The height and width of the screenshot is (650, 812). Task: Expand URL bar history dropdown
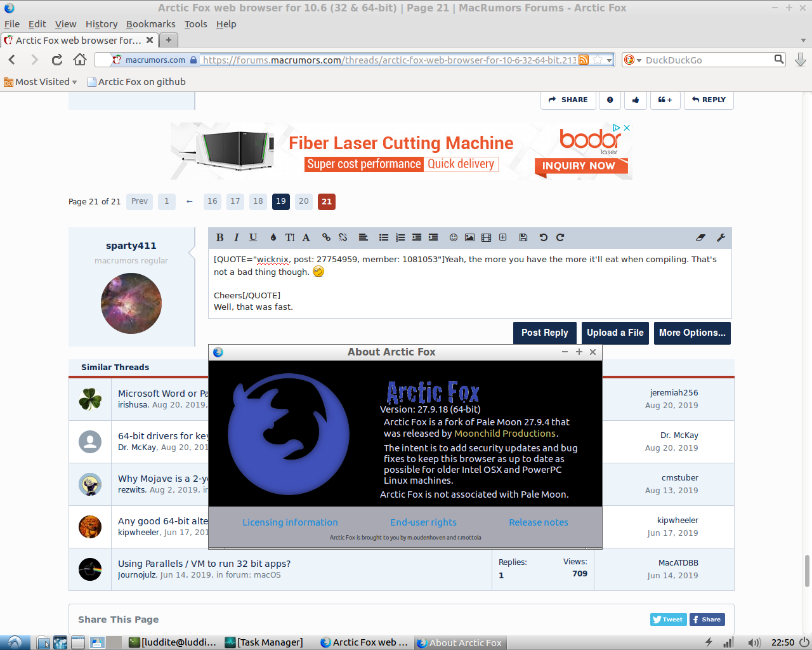[610, 60]
